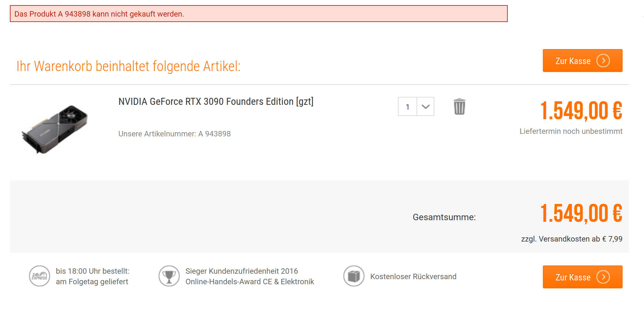The image size is (644, 311).
Task: Click the Gesamtsumme total price
Action: [581, 213]
